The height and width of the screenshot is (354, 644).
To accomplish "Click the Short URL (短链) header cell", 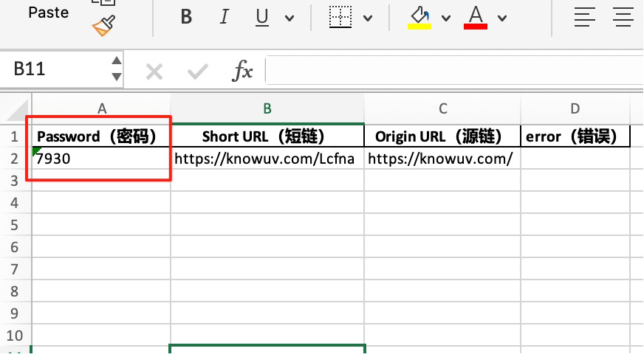I will [x=267, y=136].
